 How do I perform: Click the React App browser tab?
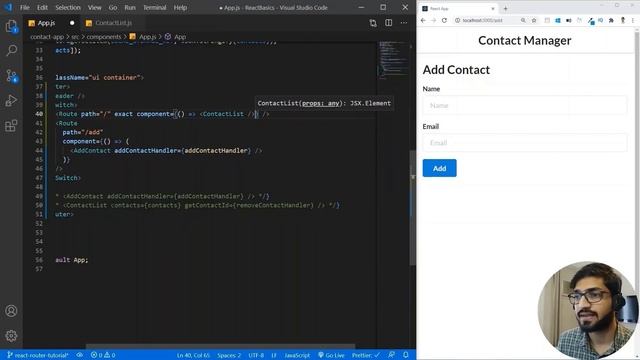(x=458, y=9)
